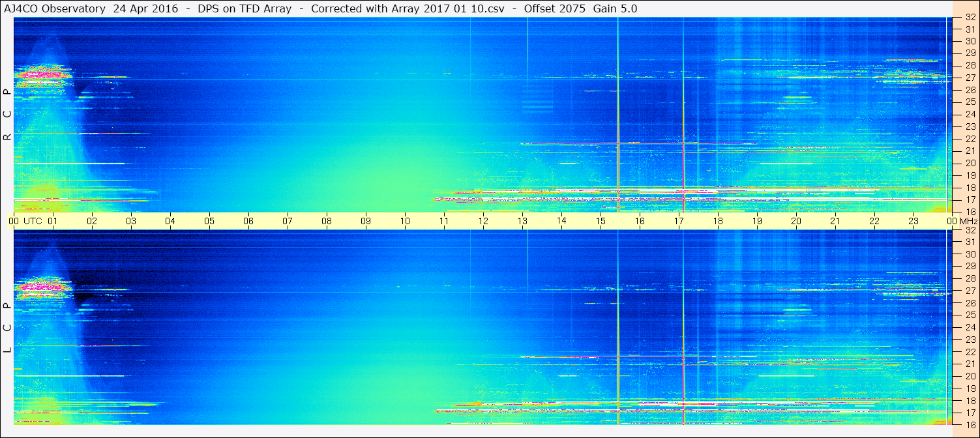This screenshot has width=980, height=438.
Task: Click the 30 MHz tick of the RCP panel
Action: click(x=970, y=41)
